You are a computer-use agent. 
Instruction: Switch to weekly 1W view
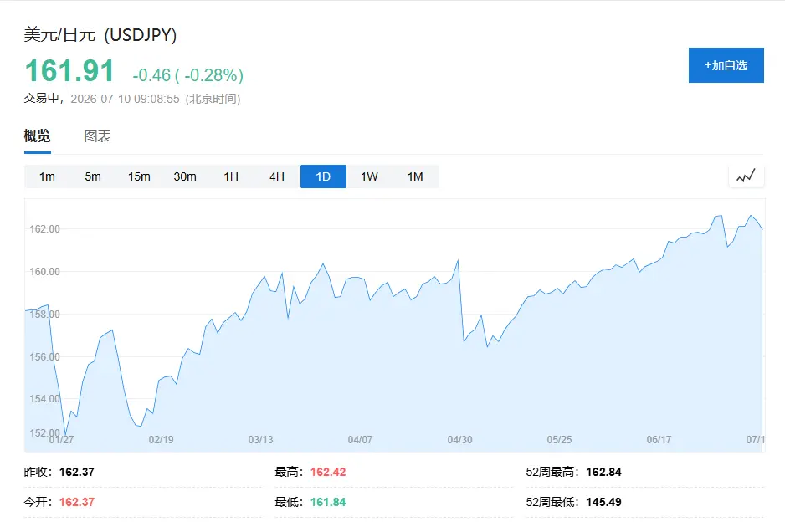(369, 176)
